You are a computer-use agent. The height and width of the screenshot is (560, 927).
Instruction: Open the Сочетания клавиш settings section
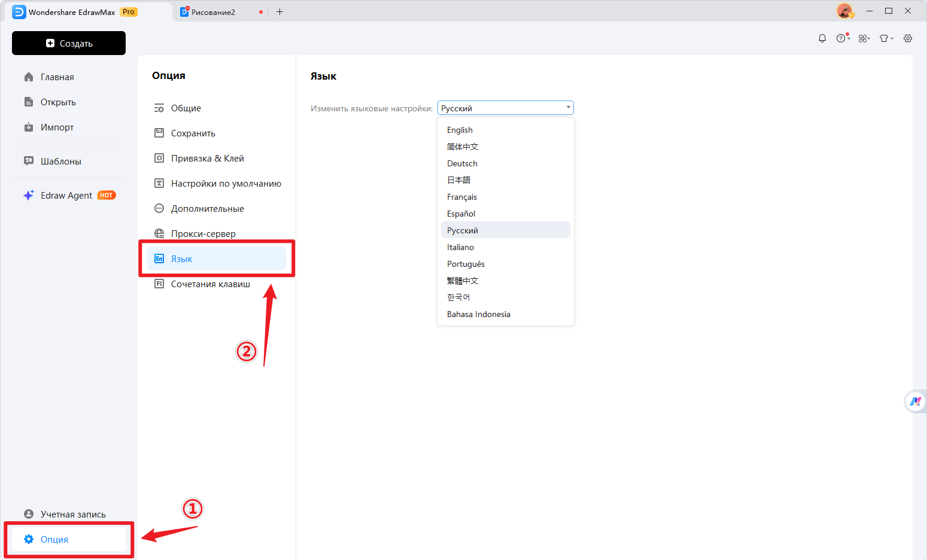[x=210, y=284]
